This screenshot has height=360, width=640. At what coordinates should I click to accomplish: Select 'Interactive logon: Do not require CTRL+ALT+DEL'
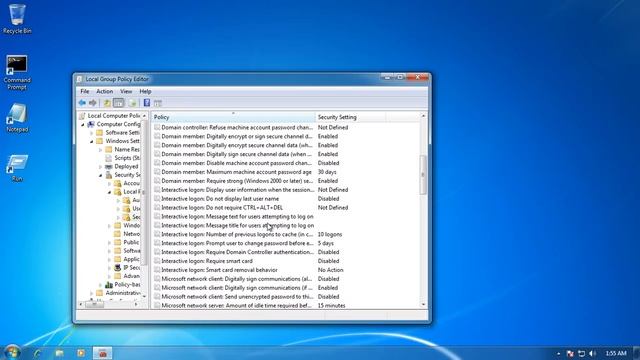[x=222, y=208]
